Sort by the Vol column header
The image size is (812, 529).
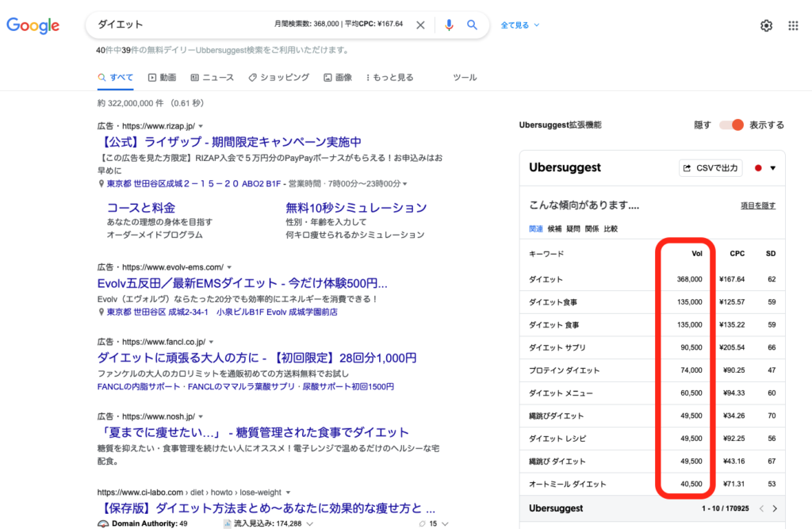[697, 254]
